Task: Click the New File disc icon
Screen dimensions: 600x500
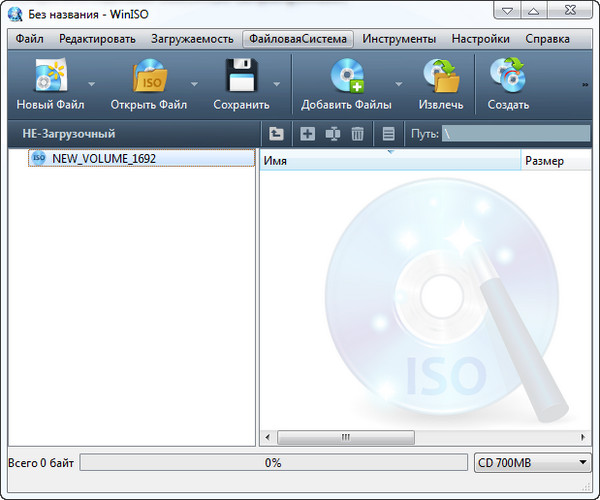Action: pos(51,75)
